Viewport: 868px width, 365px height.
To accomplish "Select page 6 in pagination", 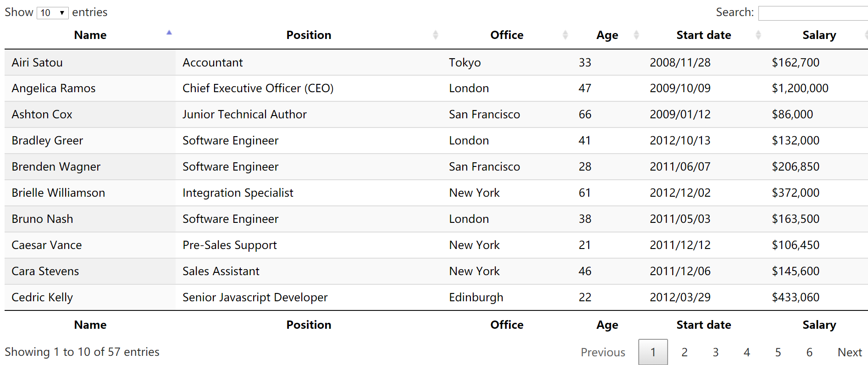I will 809,352.
